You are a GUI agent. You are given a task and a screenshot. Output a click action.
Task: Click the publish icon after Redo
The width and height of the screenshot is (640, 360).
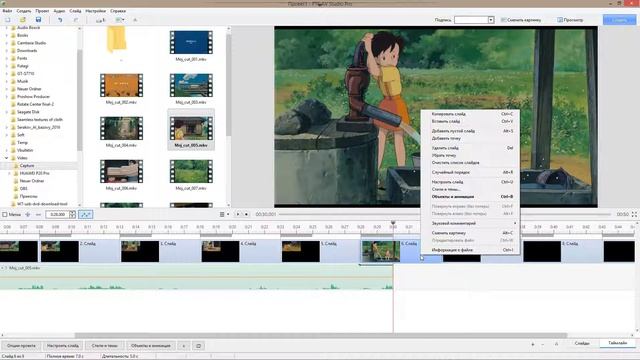(100, 20)
